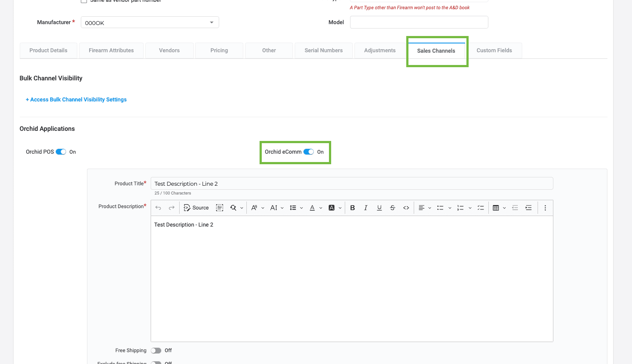Insert a to-do checklist
Viewport: 632px width, 364px height.
480,208
